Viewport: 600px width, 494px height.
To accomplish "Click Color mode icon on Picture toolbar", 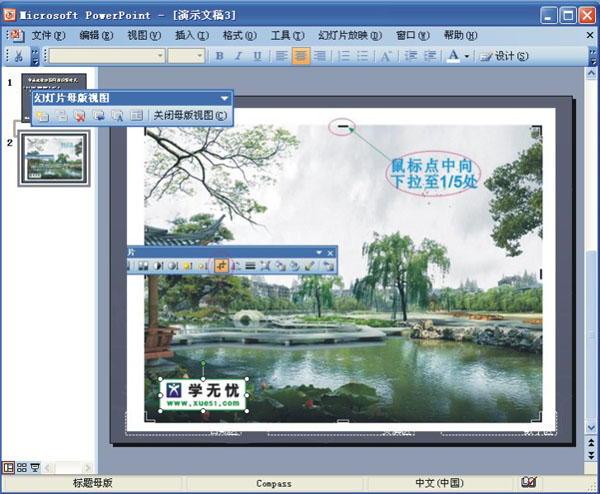I will [143, 266].
